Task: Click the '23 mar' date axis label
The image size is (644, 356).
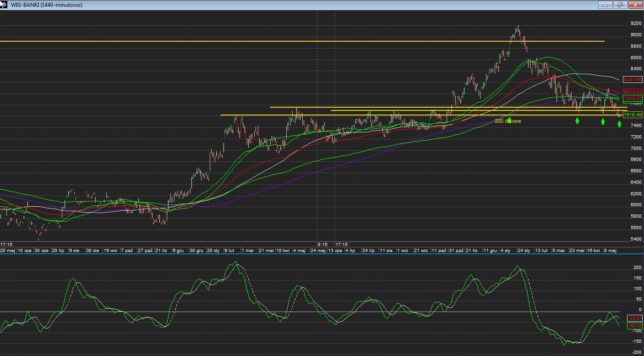Action: [577, 251]
